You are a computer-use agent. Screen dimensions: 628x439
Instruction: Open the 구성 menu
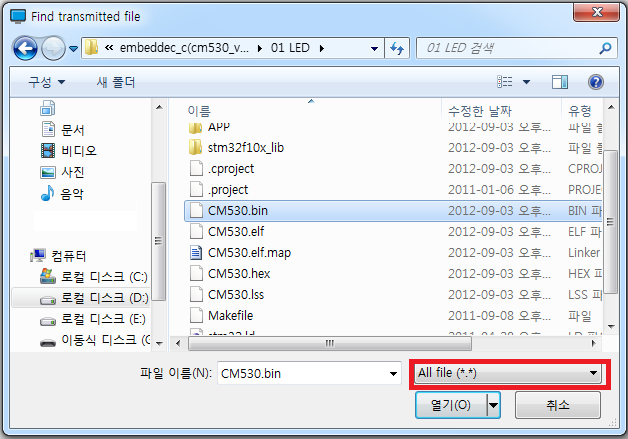coord(46,82)
